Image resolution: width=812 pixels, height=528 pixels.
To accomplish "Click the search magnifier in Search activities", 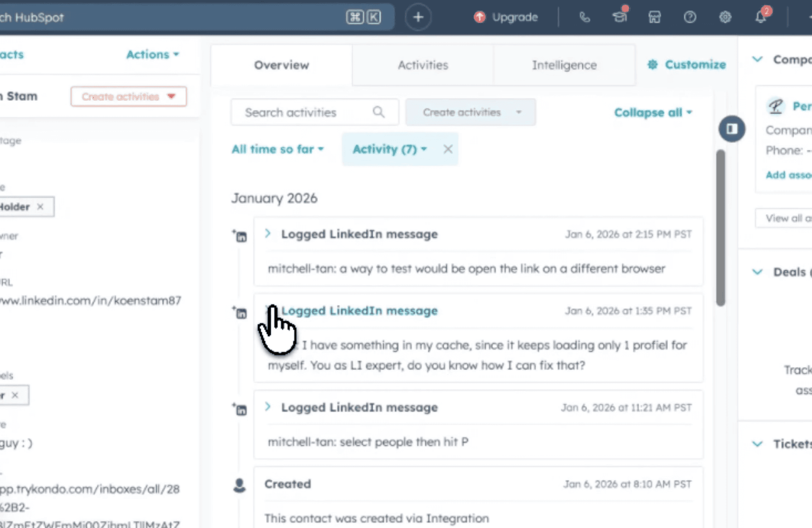I will click(378, 112).
